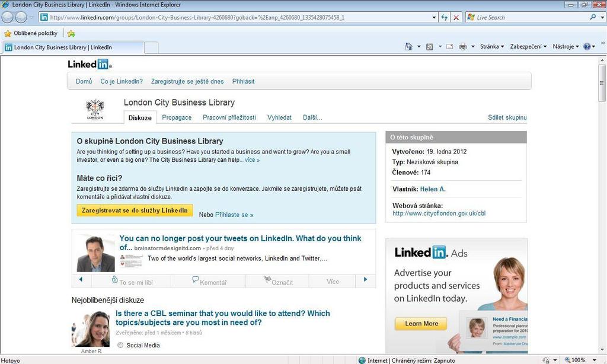The height and width of the screenshot is (364, 607).
Task: Click the Více button in discussion action bar
Action: pyautogui.click(x=333, y=282)
